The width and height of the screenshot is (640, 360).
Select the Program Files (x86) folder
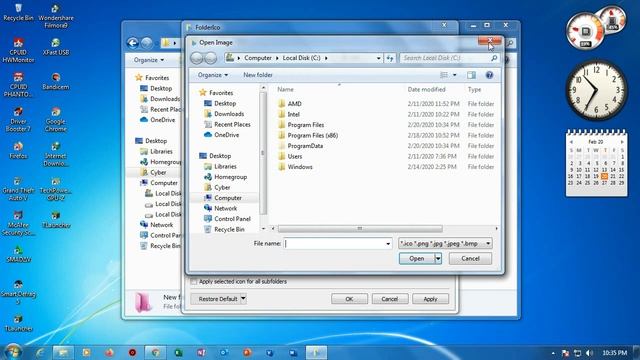(313, 136)
